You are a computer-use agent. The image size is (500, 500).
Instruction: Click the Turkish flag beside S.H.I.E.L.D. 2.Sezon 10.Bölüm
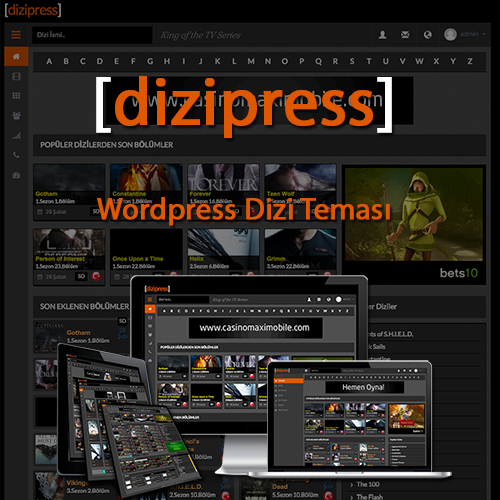pos(226,496)
